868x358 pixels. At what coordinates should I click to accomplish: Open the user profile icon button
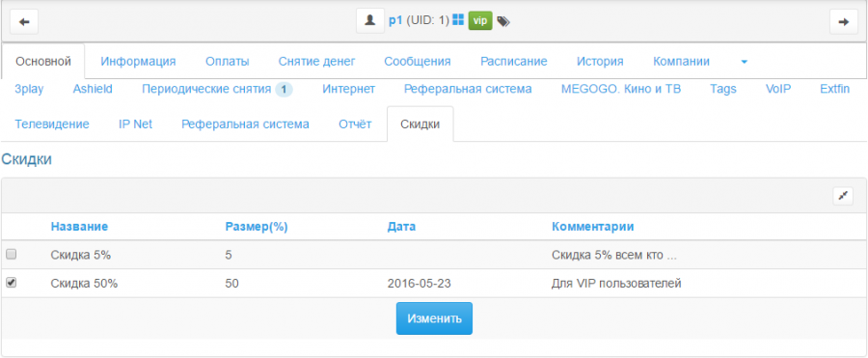pos(369,21)
